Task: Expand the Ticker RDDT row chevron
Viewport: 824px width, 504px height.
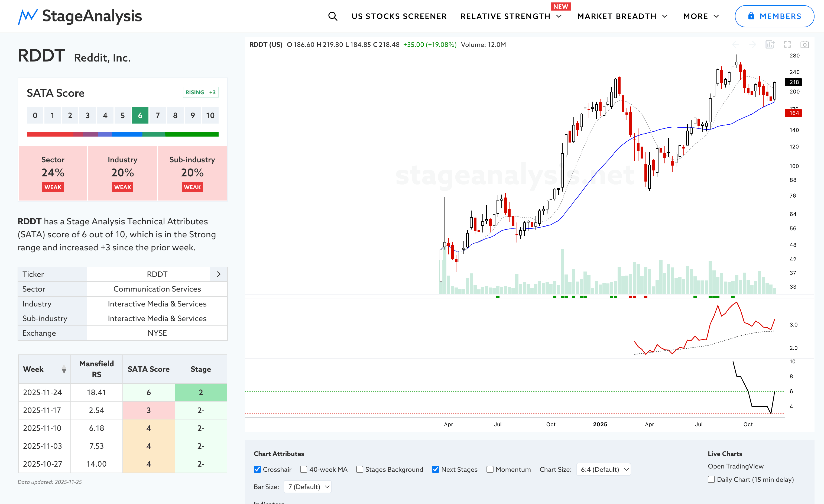Action: click(219, 274)
